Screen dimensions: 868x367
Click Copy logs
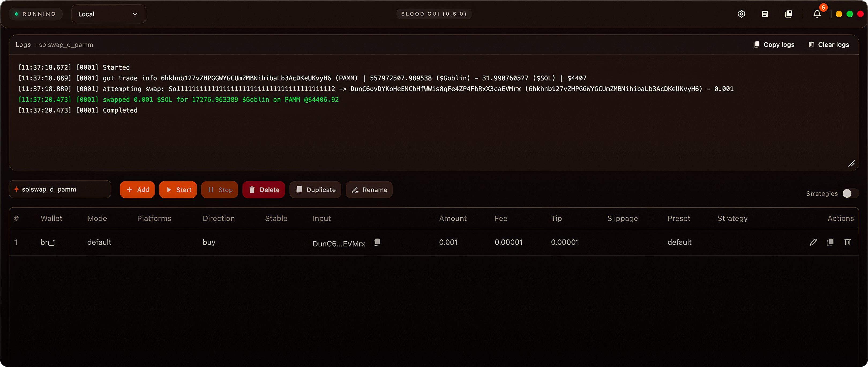(x=774, y=44)
